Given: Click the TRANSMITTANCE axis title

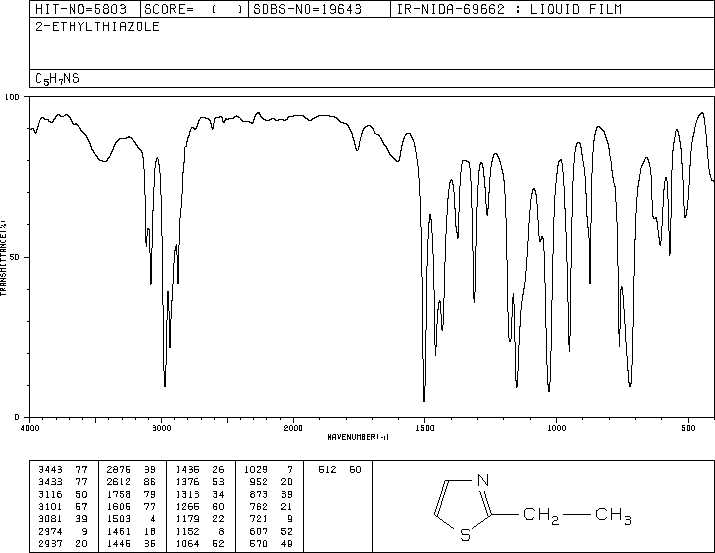Looking at the screenshot, I should click(3, 258).
